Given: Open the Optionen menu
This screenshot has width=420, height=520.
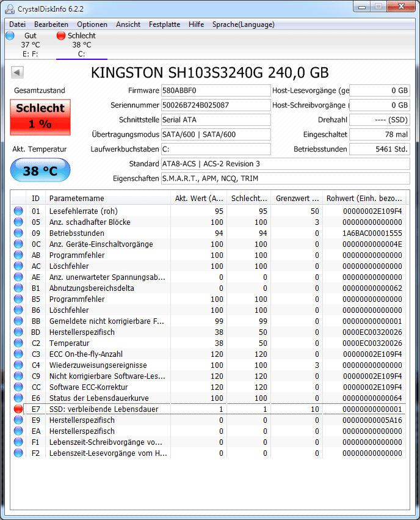Looking at the screenshot, I should [92, 24].
